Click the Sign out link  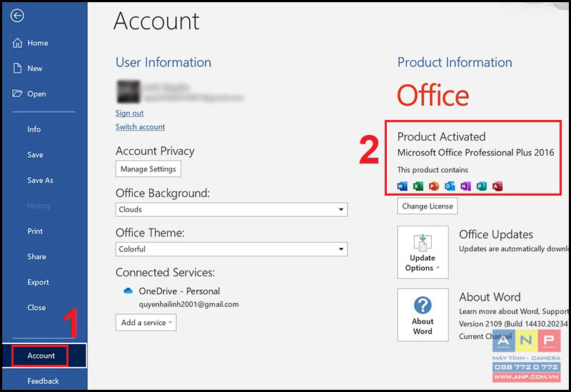[130, 114]
